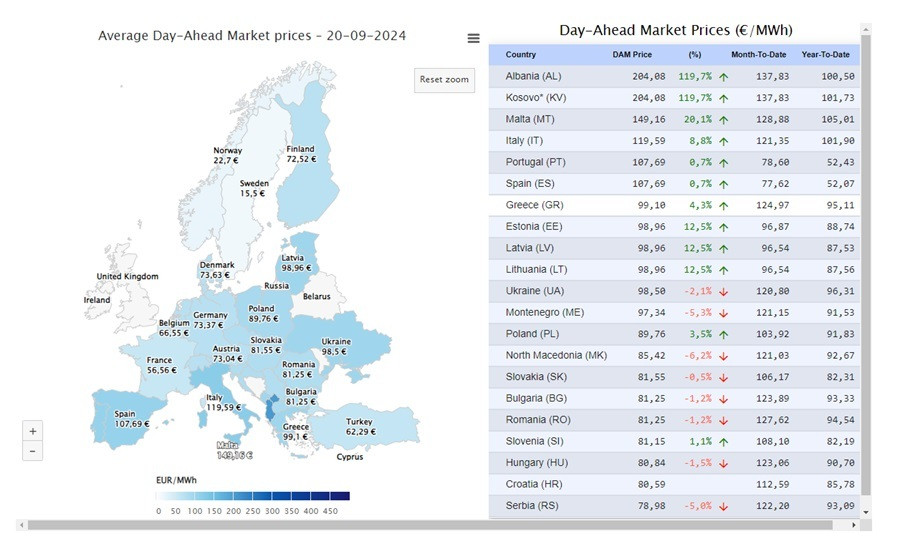Click Romania label on the map

click(298, 369)
